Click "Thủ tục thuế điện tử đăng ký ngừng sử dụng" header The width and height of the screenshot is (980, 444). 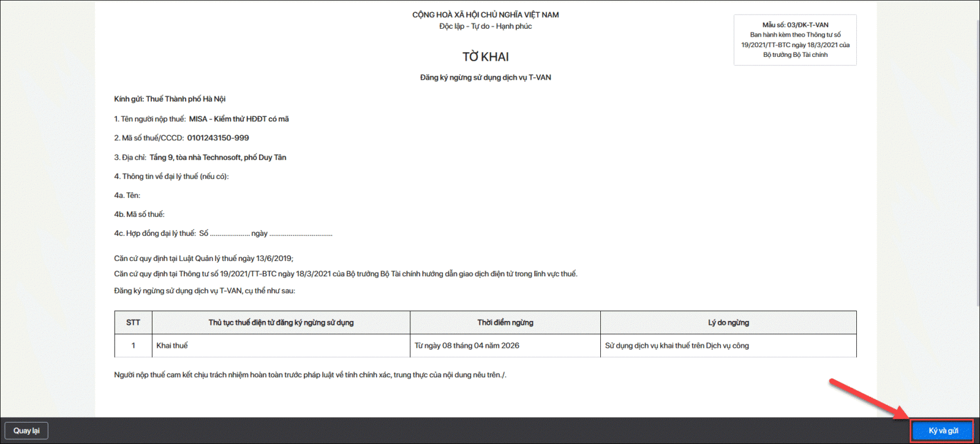[x=281, y=323]
